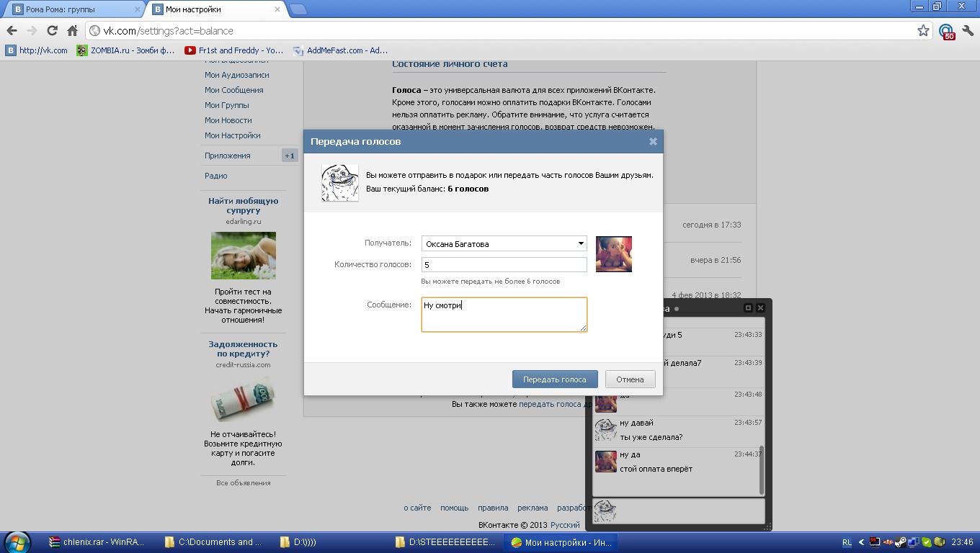Bookmark this page with the star icon
Image resolution: width=980 pixels, height=553 pixels.
click(923, 31)
